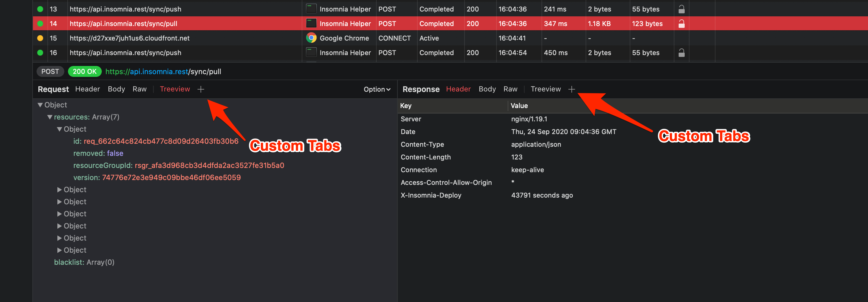Viewport: 868px width, 302px height.
Task: Toggle the SSL lock icon on row 13
Action: pos(681,9)
